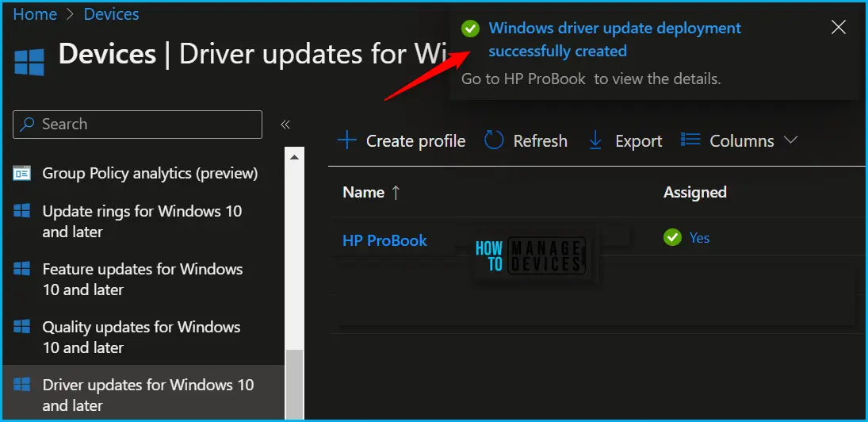Screen dimensions: 868x422
Task: Click the Assigned column header
Action: (694, 192)
